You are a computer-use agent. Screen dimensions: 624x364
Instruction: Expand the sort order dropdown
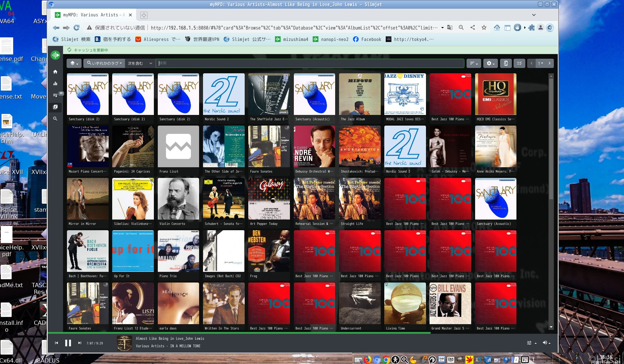[x=473, y=63]
